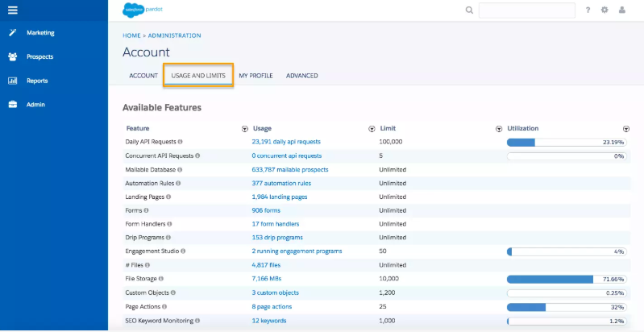Open Usage column filter dropdown
This screenshot has height=332, width=644.
click(372, 129)
